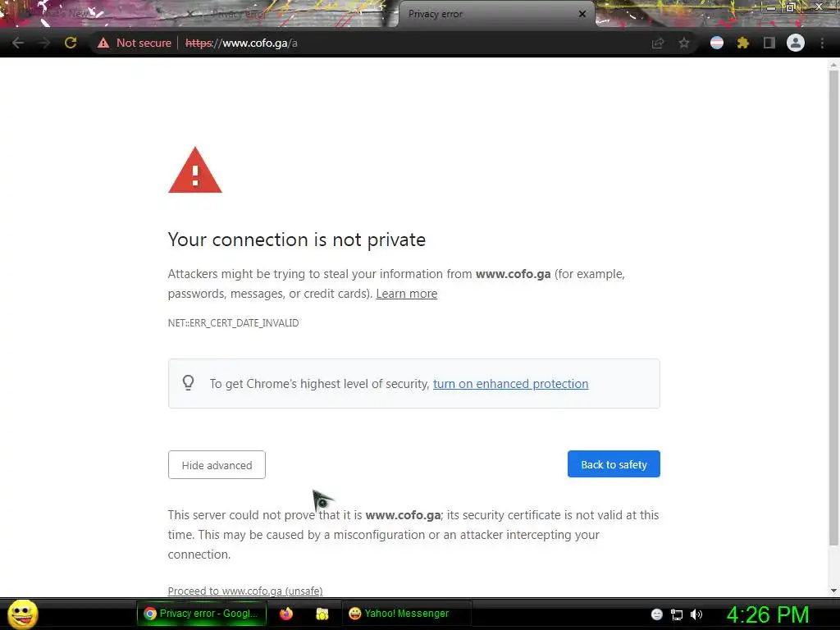Open the network tray icon
Screen dimensions: 840x630
pos(677,614)
